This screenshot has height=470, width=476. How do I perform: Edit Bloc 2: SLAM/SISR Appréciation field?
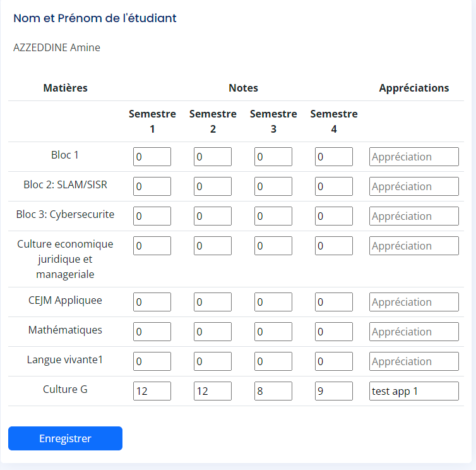click(414, 186)
